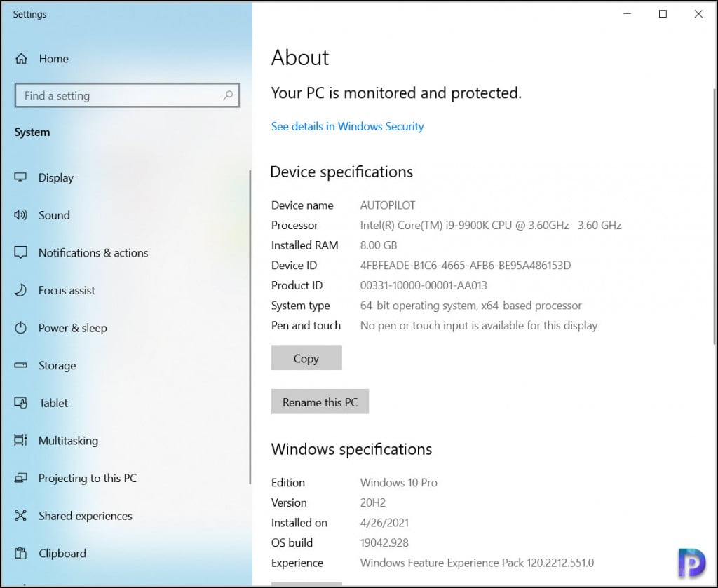This screenshot has width=718, height=588.
Task: Maximize the Settings window
Action: [x=663, y=14]
